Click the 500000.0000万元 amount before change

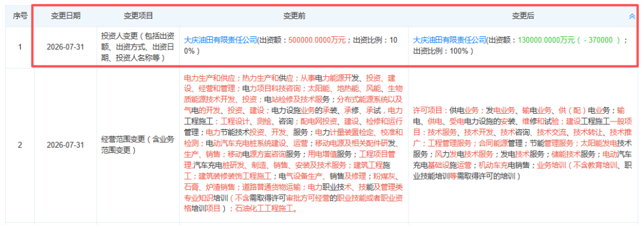point(317,40)
